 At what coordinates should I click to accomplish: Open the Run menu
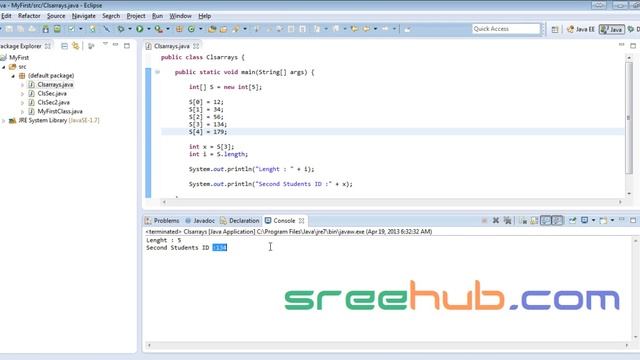click(x=157, y=16)
